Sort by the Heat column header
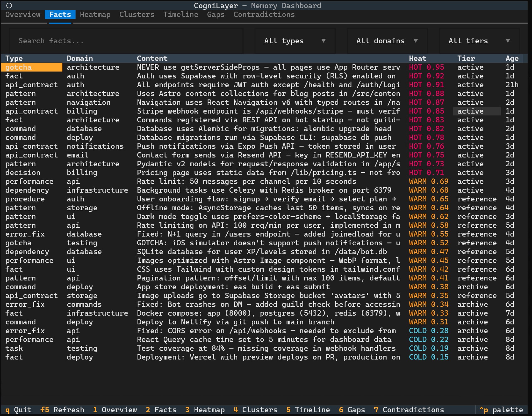 [418, 58]
